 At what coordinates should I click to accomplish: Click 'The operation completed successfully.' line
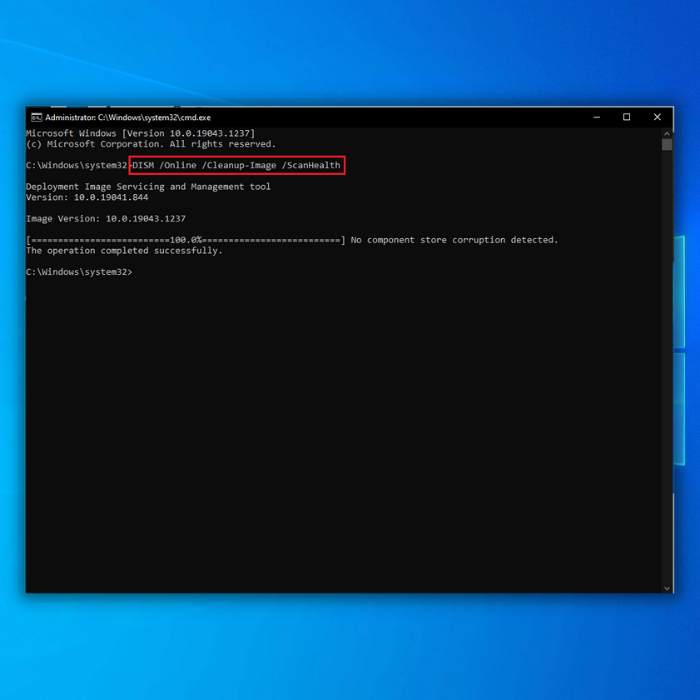click(124, 251)
